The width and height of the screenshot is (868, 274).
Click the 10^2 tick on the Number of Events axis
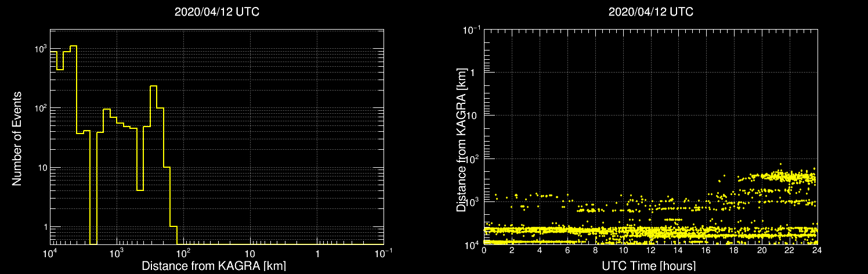[x=40, y=109]
